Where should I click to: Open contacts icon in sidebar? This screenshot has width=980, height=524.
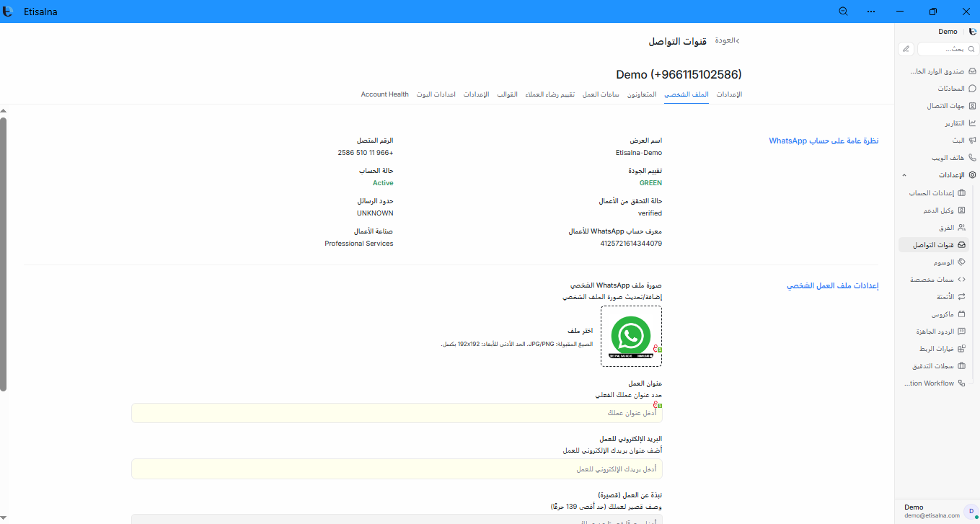tap(972, 106)
